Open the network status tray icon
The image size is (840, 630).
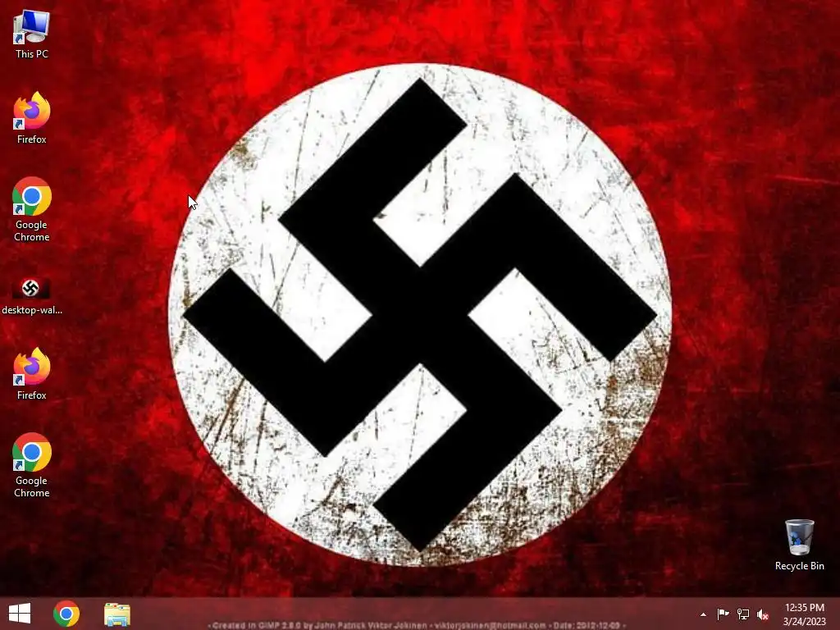click(743, 614)
